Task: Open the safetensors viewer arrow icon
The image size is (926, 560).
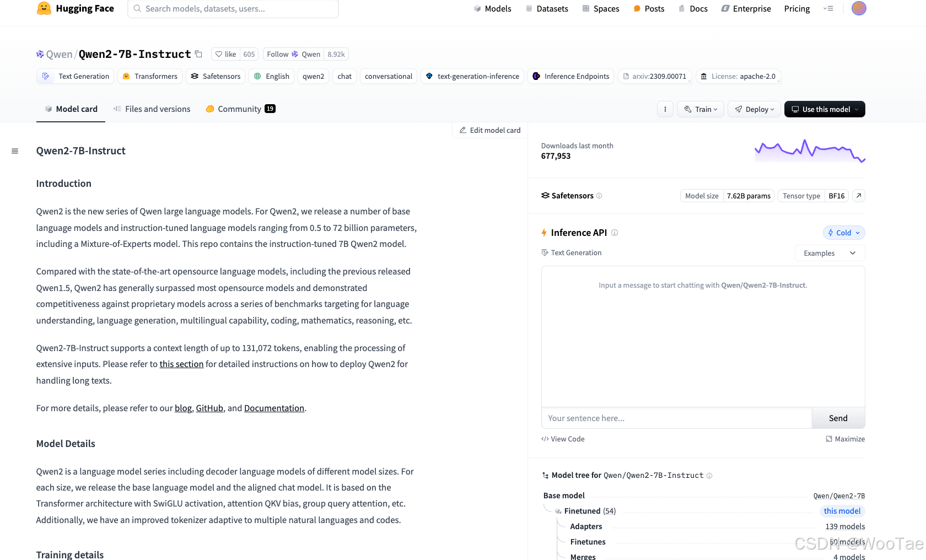Action: click(859, 196)
